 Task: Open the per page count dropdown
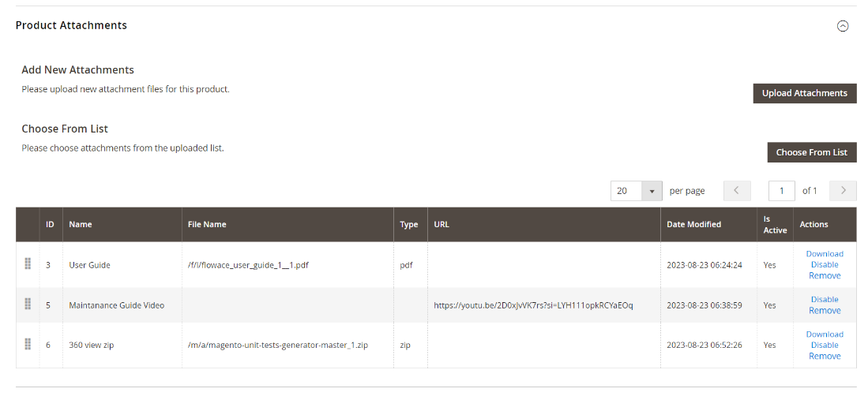652,191
